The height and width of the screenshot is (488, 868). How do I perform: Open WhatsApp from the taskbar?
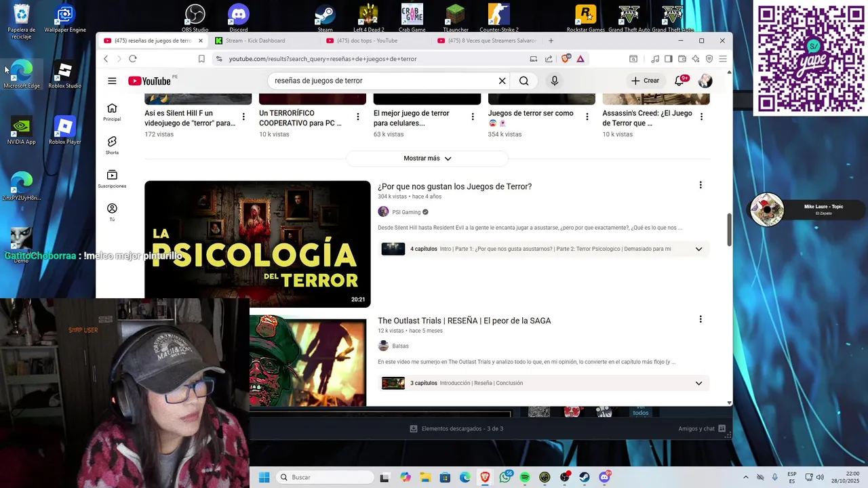pyautogui.click(x=505, y=477)
